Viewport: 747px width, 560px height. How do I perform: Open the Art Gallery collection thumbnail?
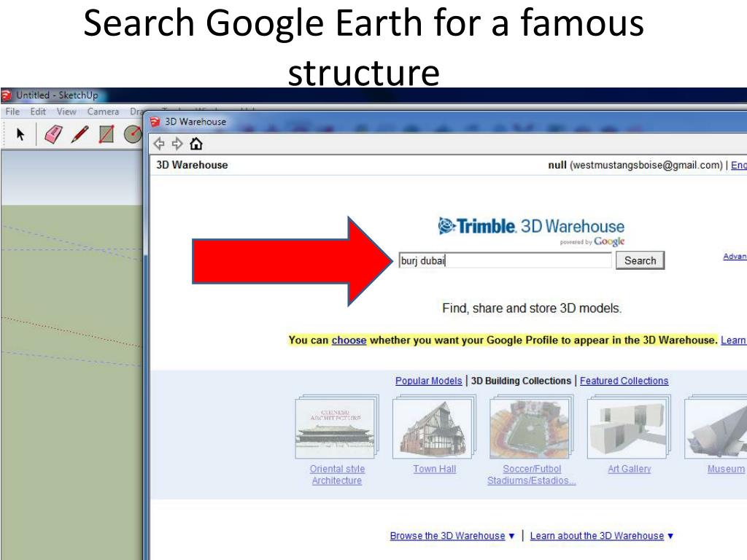[x=629, y=427]
